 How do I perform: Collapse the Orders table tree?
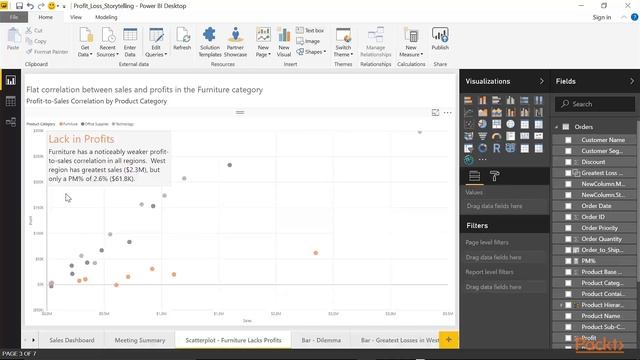pos(556,127)
